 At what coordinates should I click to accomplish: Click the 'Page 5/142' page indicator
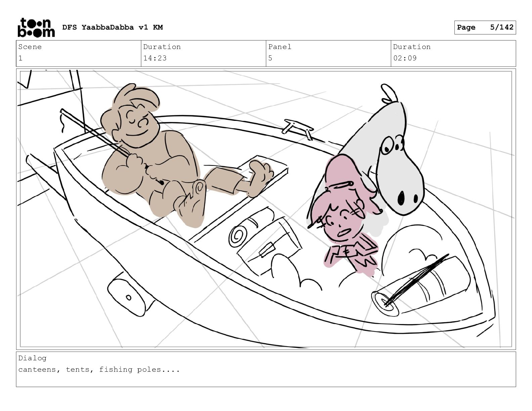485,28
